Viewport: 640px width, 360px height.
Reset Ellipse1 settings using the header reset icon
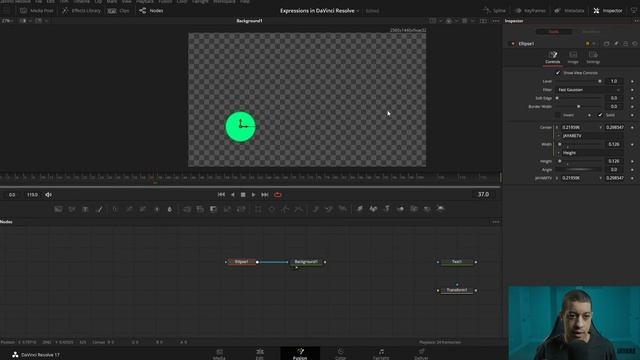coord(635,44)
